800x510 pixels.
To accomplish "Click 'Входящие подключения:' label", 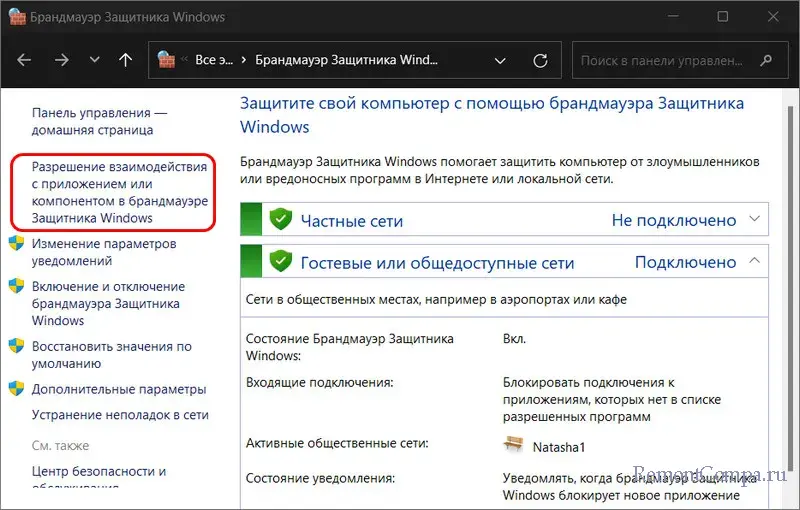I will pos(319,382).
